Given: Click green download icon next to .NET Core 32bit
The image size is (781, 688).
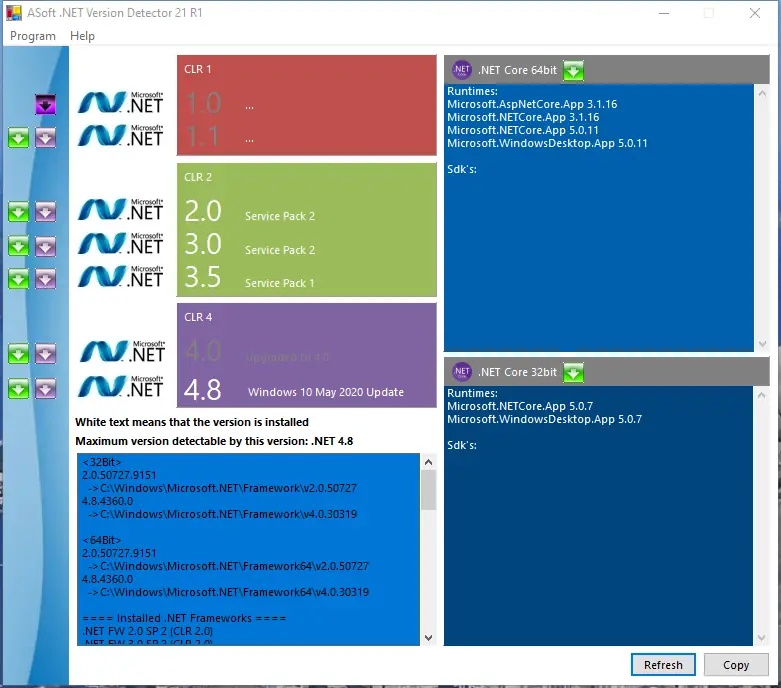Looking at the screenshot, I should click(x=573, y=372).
